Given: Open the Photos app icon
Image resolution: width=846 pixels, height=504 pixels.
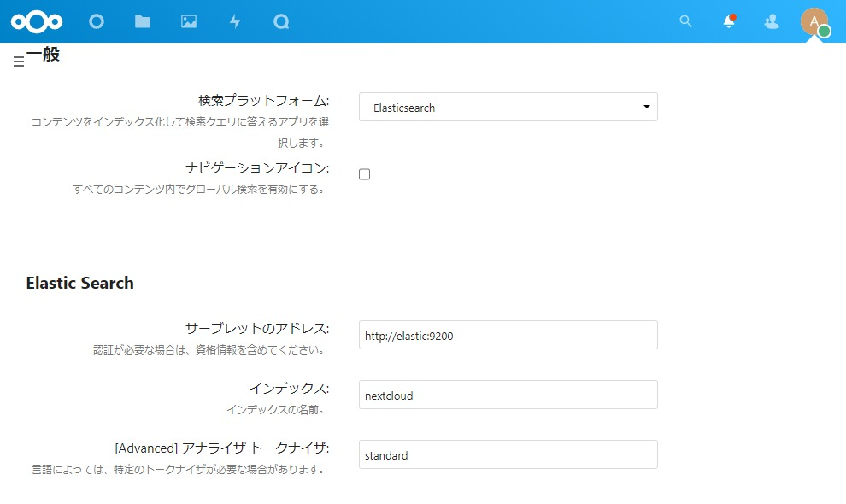Looking at the screenshot, I should tap(189, 21).
